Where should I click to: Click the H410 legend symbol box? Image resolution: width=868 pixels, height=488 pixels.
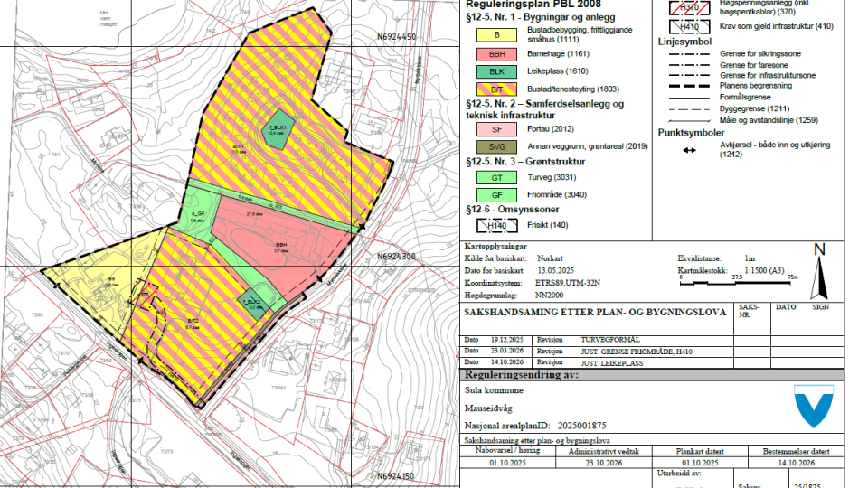[689, 26]
